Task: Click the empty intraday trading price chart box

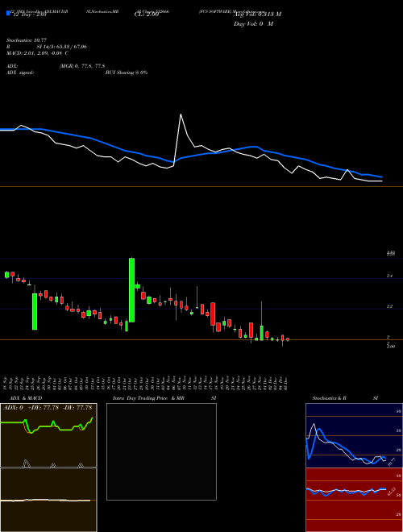Action: (x=161, y=451)
